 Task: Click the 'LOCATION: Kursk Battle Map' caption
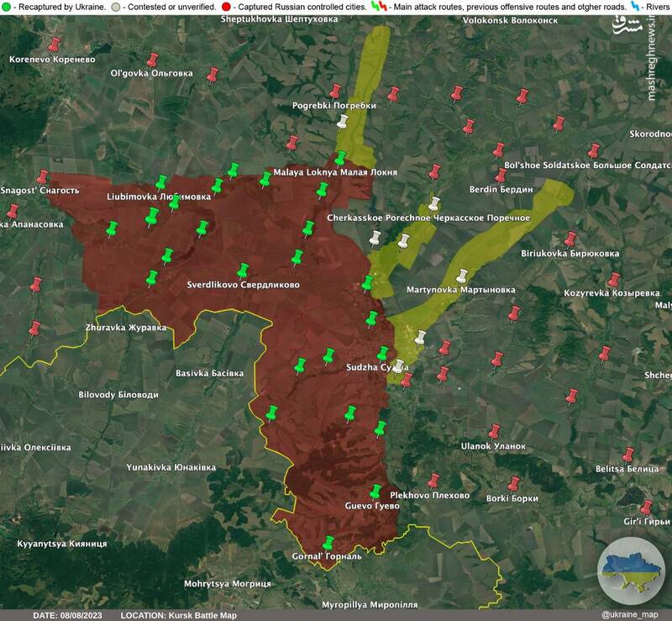click(179, 615)
